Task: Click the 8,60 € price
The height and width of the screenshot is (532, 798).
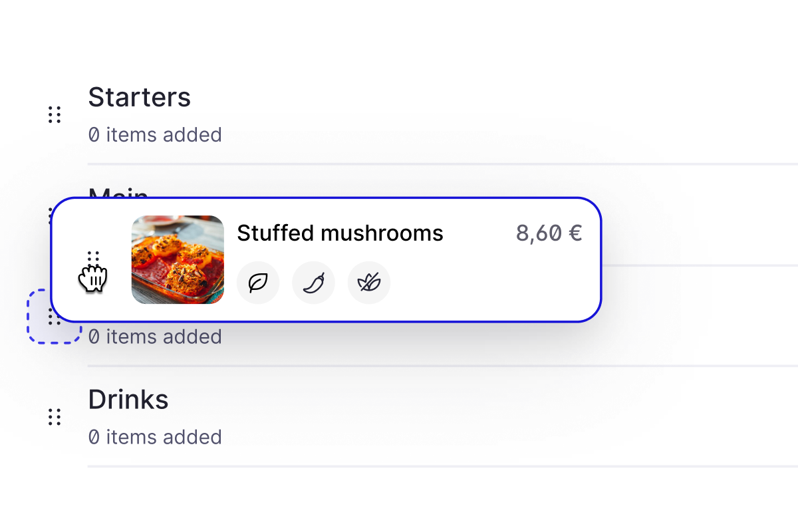Action: (x=549, y=233)
